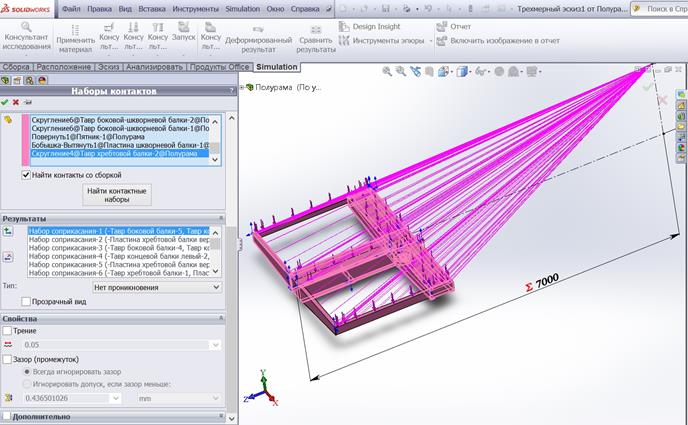Check the Трение friction checkbox
Screen dimensions: 688x425
click(x=8, y=330)
